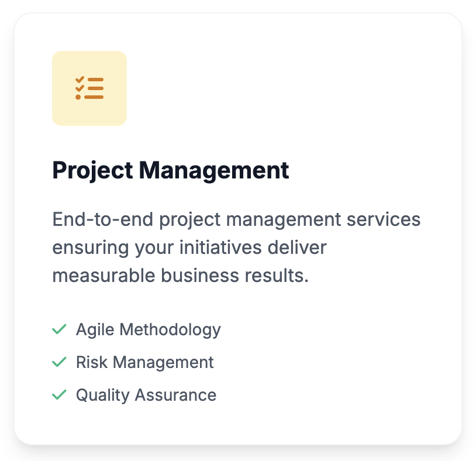The image size is (476, 461).
Task: Click the End-to-end project management description
Action: click(x=236, y=247)
